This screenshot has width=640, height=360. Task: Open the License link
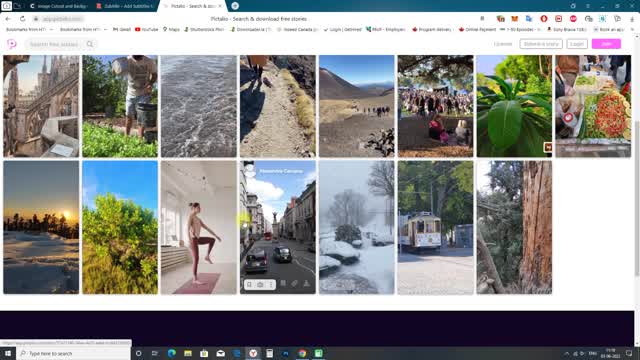click(503, 44)
